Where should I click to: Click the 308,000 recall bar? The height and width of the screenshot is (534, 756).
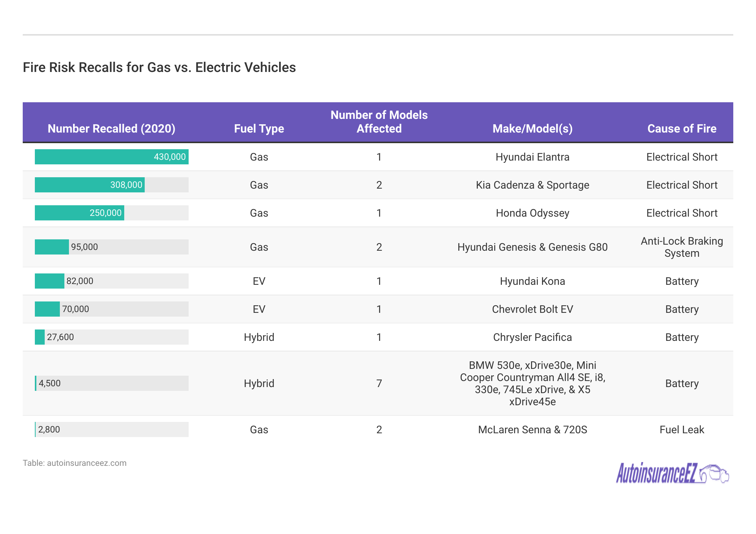tap(89, 185)
